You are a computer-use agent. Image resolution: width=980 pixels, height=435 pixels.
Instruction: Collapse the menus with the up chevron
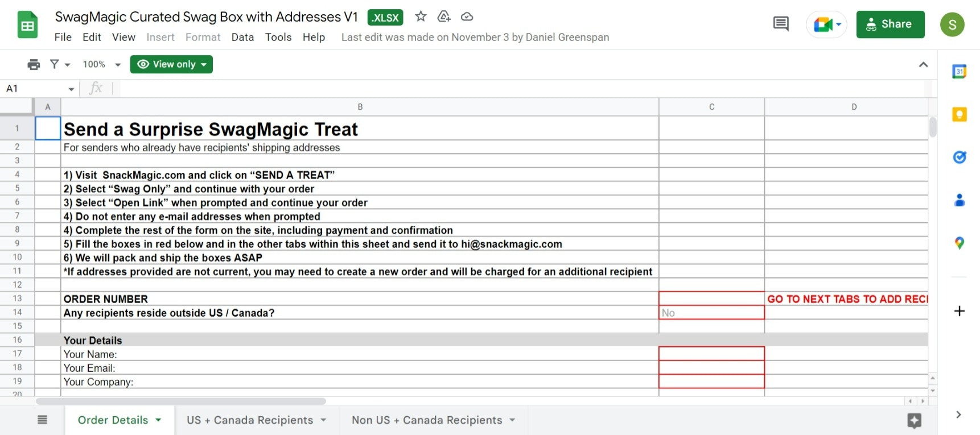point(923,65)
